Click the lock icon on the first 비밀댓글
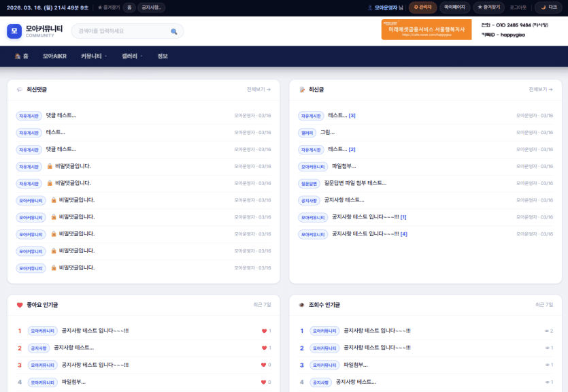 [x=48, y=166]
